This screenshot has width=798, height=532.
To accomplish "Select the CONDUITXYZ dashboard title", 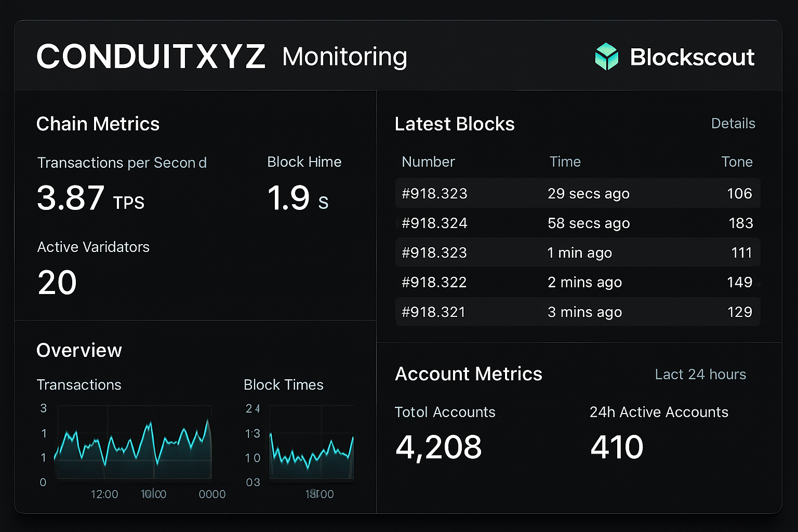I will pos(151,56).
